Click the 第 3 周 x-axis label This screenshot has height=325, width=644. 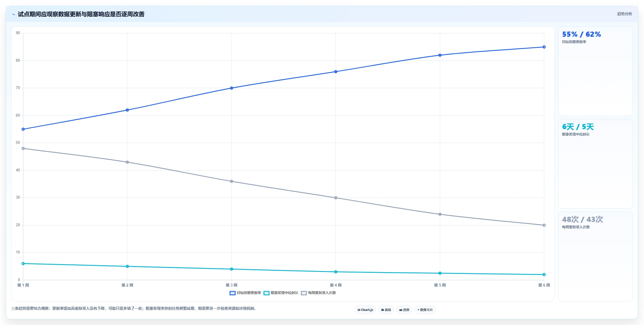231,285
